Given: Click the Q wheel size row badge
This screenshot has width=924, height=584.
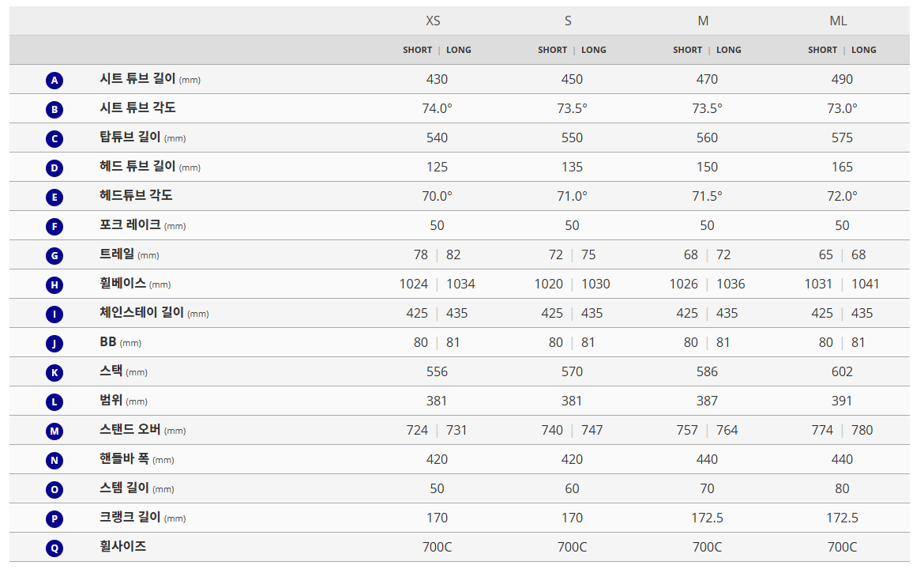Looking at the screenshot, I should tap(54, 548).
